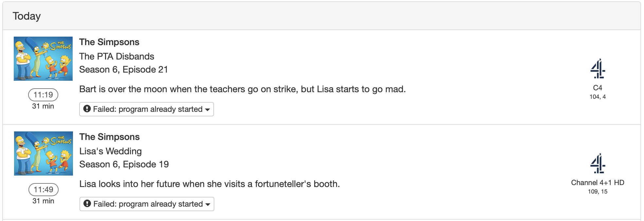Open the failed status dropdown for The PTA Disbands

pyautogui.click(x=147, y=109)
